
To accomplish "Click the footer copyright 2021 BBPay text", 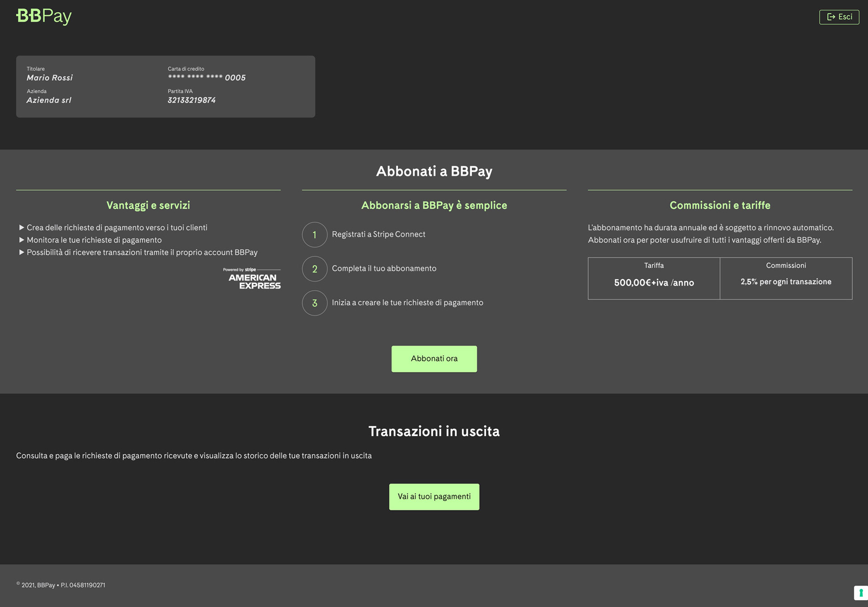I will click(x=61, y=585).
